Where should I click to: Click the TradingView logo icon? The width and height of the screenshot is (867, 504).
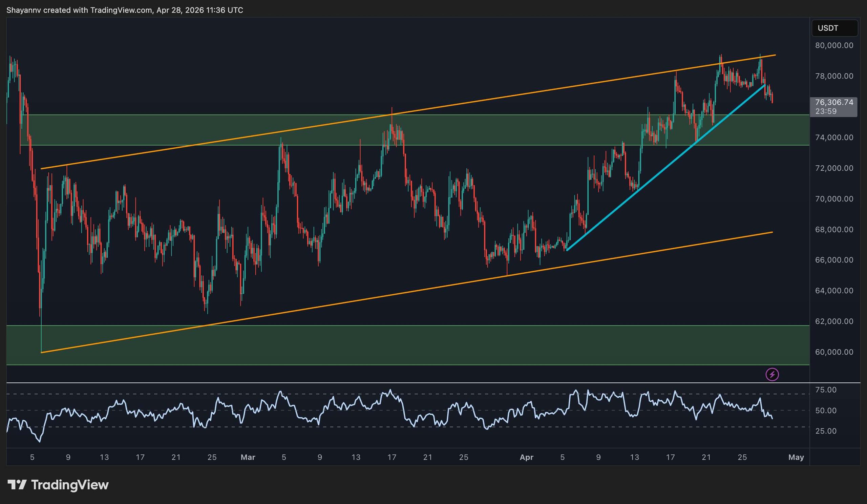pyautogui.click(x=17, y=485)
